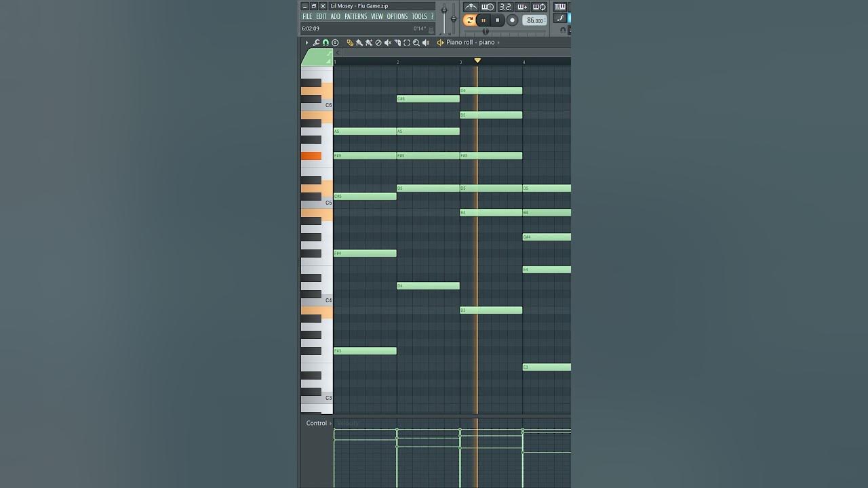
Task: Open the VIEW menu
Action: coord(377,16)
